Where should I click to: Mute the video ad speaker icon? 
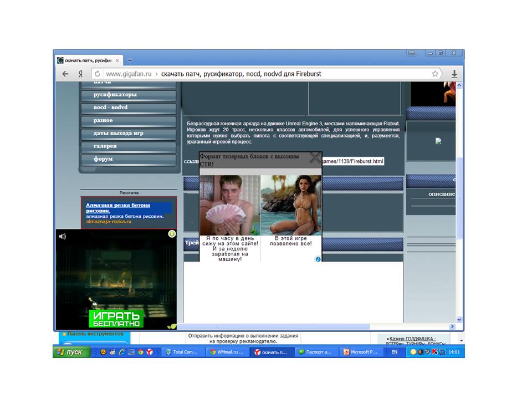(x=62, y=237)
